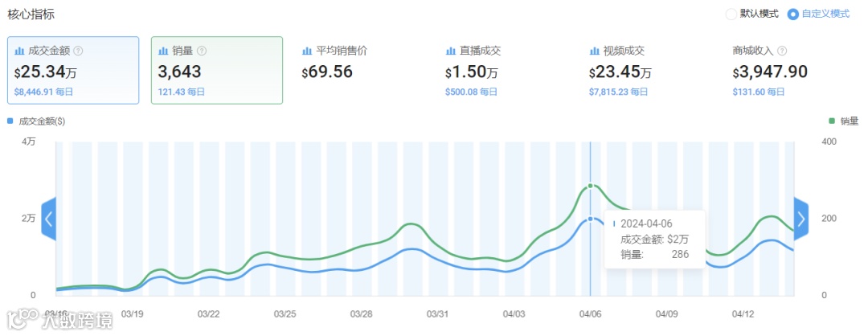Click bar chart icon on 成交金额 card

[20, 51]
